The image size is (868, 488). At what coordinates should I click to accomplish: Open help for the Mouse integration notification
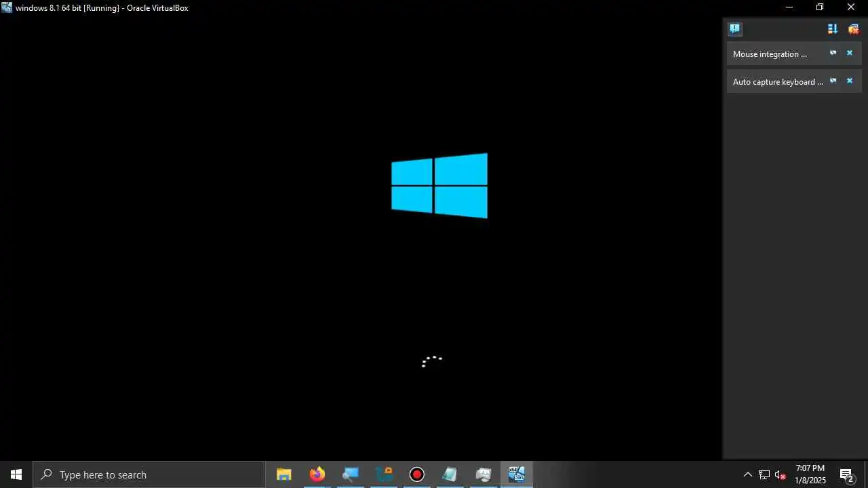tap(833, 53)
